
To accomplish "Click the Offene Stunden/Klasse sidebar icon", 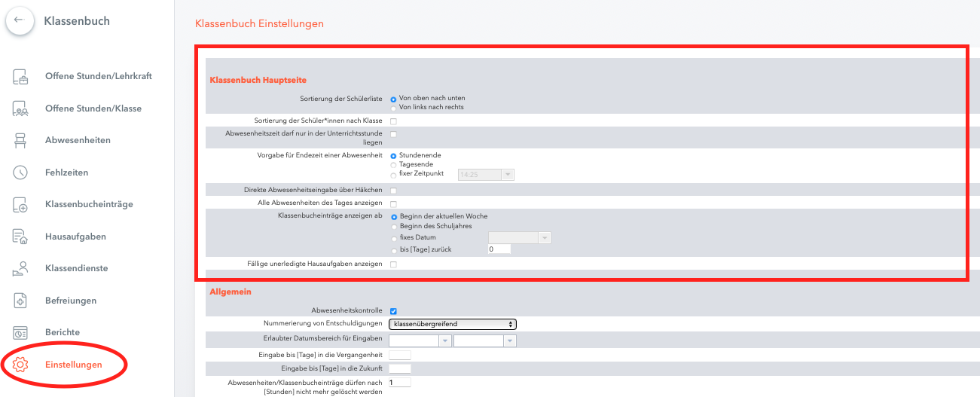I will pos(20,108).
